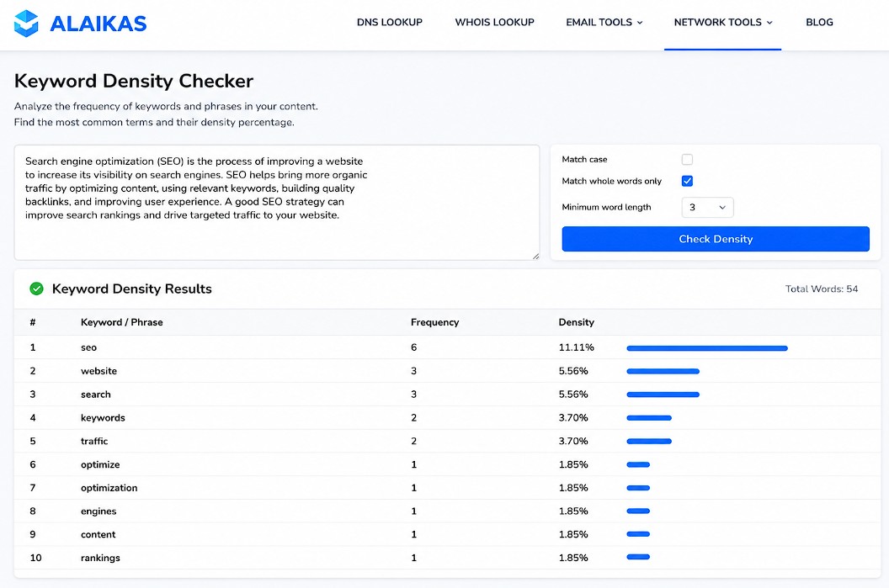Viewport: 889px width, 588px height.
Task: Click the Total Words: 54 label
Action: pos(822,289)
